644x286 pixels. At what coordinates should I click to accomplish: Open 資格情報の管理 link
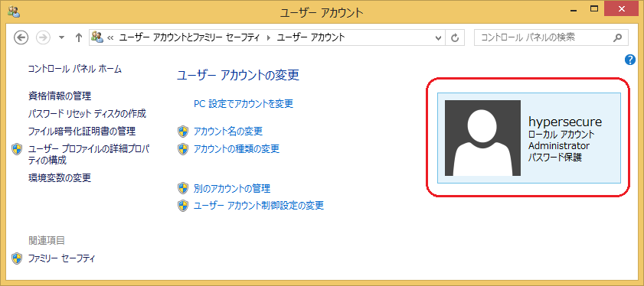[60, 96]
